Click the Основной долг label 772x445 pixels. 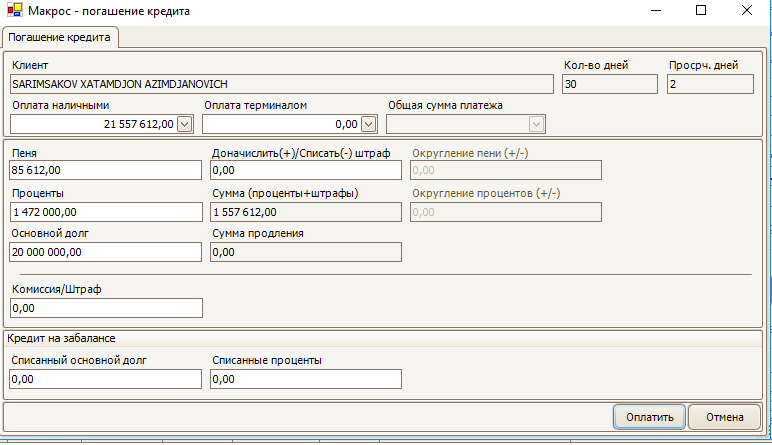pyautogui.click(x=50, y=233)
